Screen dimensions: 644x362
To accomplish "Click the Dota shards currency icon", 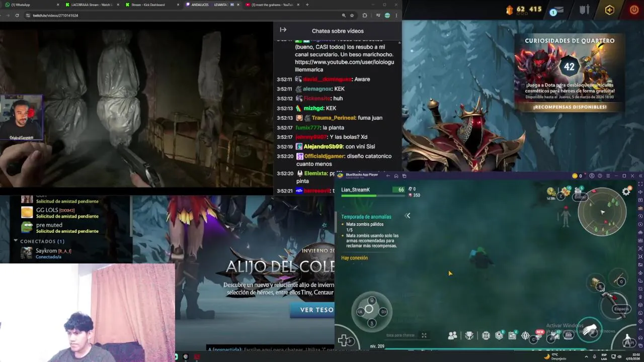I will click(509, 10).
